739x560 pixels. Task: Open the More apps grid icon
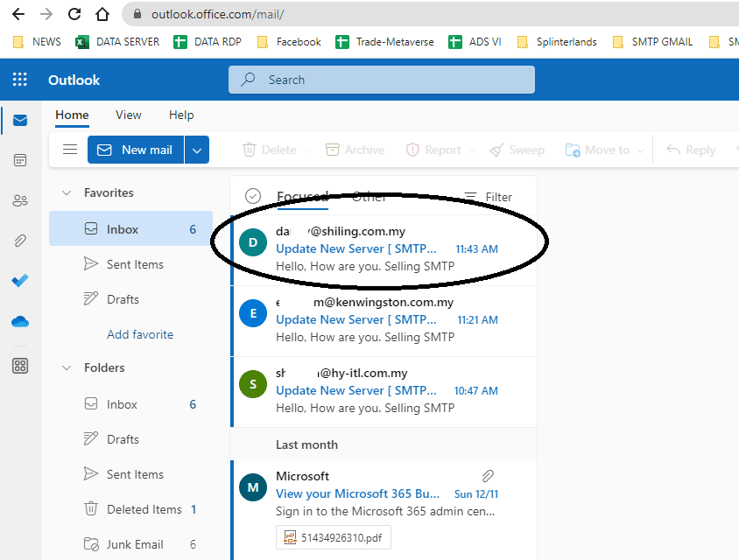[19, 366]
